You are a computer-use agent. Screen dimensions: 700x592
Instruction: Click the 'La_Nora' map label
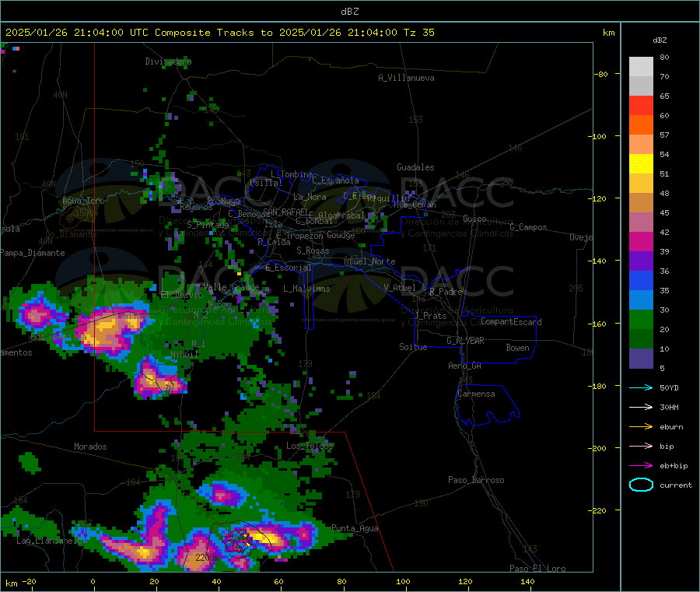pos(310,197)
